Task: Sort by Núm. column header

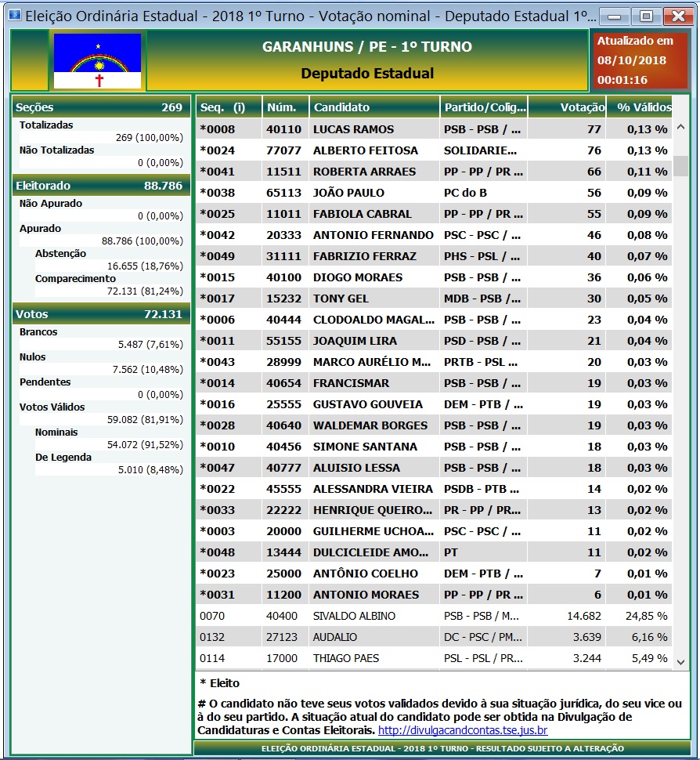Action: click(285, 107)
